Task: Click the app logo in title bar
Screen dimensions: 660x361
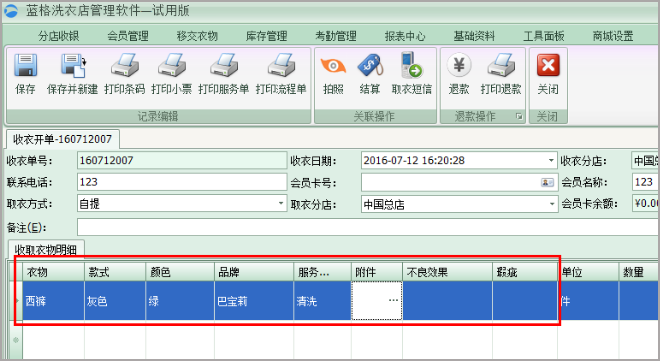Action: (x=11, y=11)
